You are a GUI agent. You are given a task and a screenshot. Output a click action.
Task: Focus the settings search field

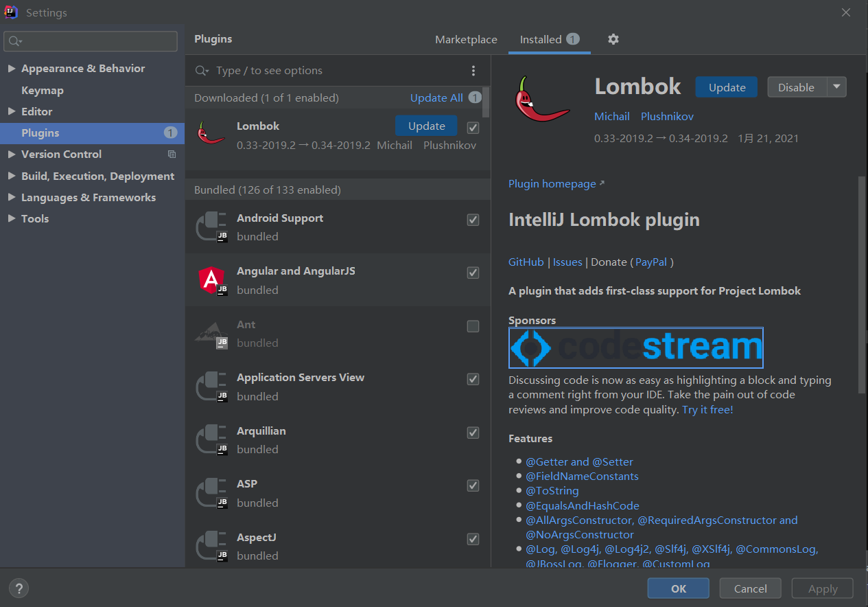click(x=91, y=41)
